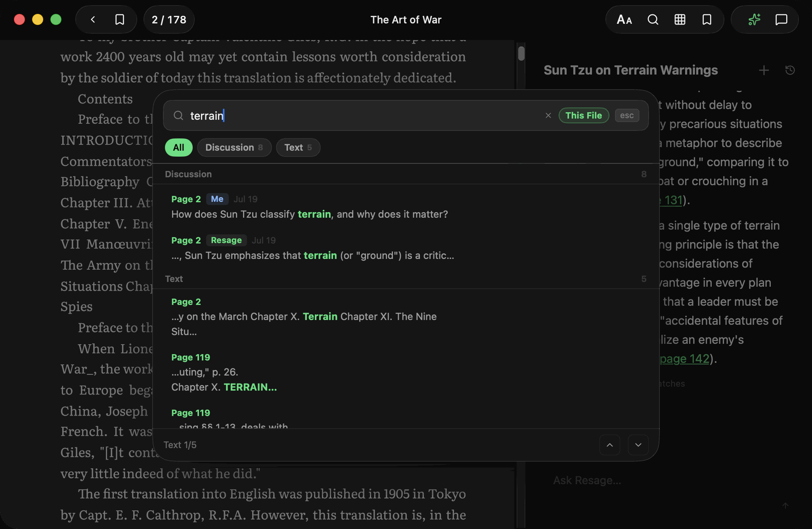Toggle the AI sparkle assistant icon
812x529 pixels.
[x=754, y=19]
